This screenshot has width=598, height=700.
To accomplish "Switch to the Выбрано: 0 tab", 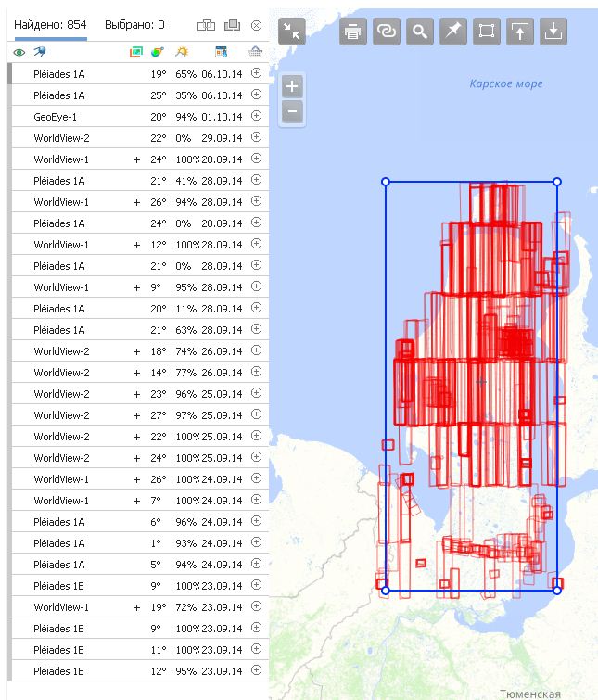I will (134, 25).
